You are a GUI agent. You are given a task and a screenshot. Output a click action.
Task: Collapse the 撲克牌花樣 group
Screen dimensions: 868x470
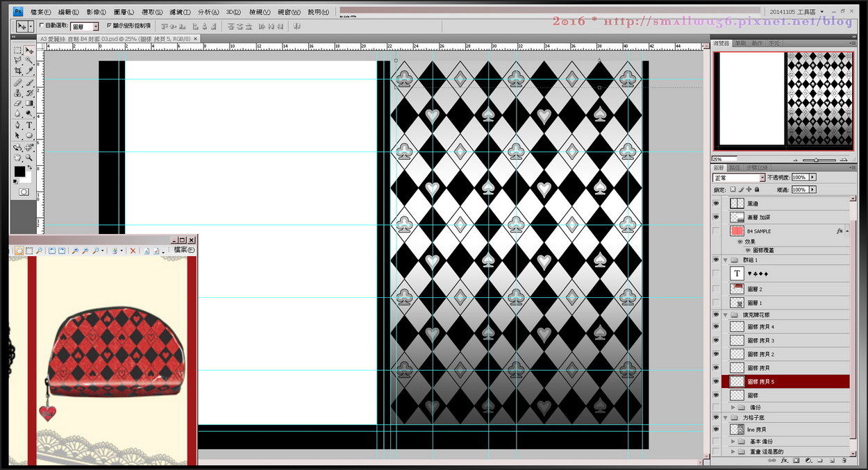(x=727, y=314)
